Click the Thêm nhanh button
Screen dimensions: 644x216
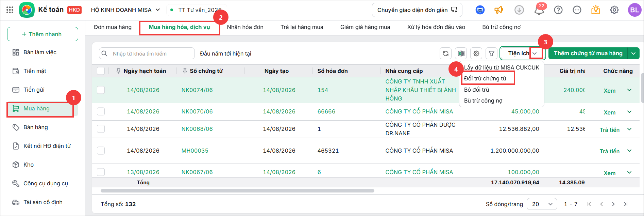pyautogui.click(x=43, y=34)
